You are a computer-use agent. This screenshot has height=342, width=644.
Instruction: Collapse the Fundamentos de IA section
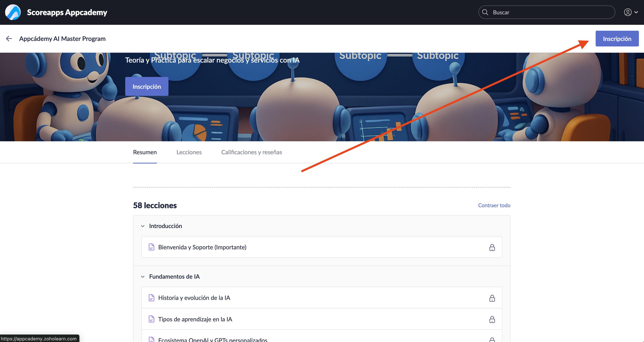143,276
